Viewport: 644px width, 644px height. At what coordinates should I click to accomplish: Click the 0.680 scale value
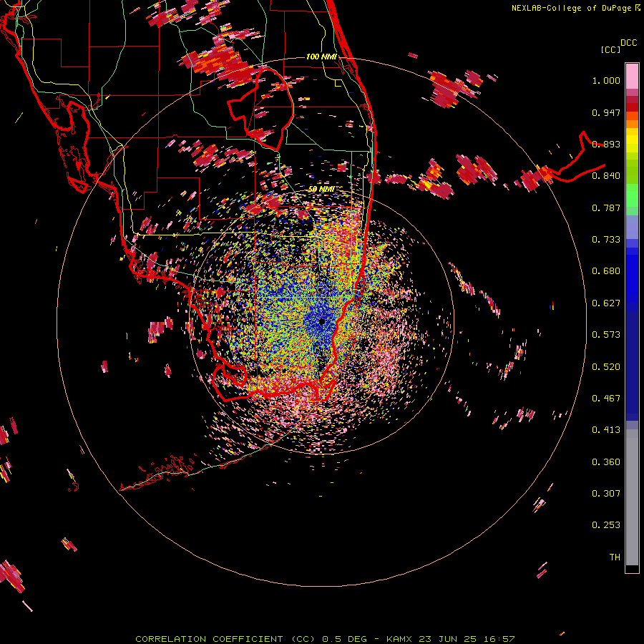[606, 271]
